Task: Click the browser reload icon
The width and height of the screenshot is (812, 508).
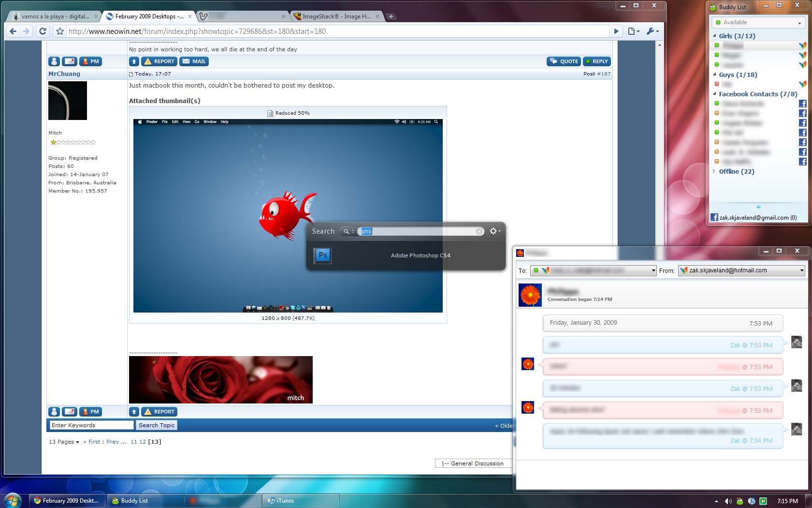Action: (43, 31)
